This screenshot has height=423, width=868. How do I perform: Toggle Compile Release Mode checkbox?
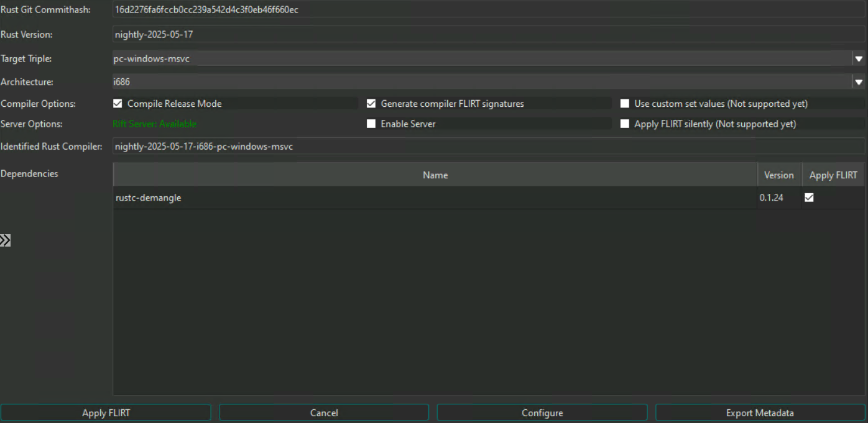pos(118,104)
